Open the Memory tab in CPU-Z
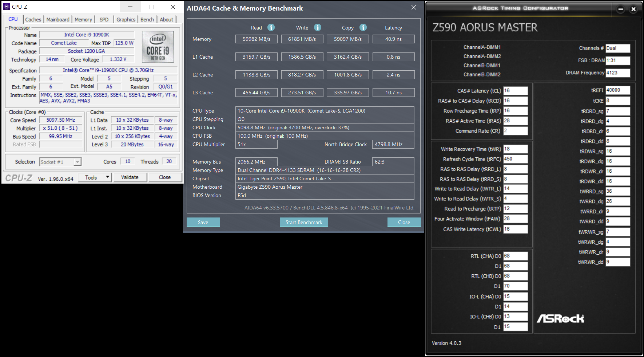This screenshot has width=644, height=357. [83, 20]
